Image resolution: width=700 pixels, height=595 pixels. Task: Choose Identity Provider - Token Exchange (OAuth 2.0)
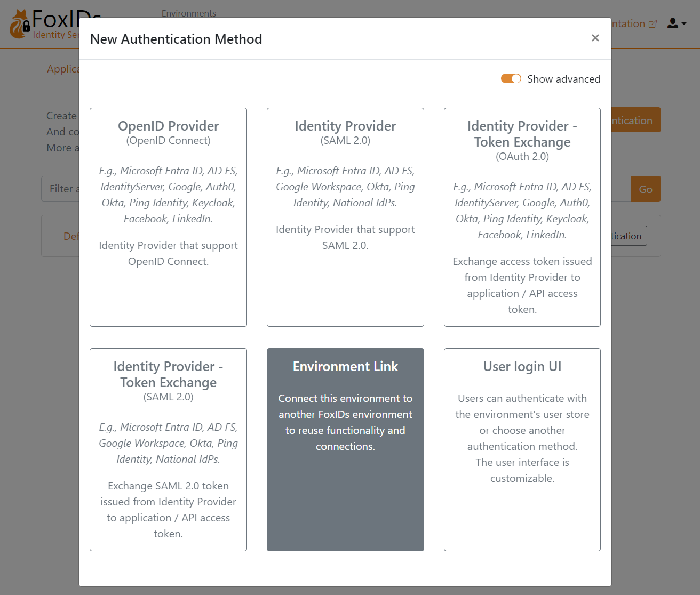(x=522, y=216)
